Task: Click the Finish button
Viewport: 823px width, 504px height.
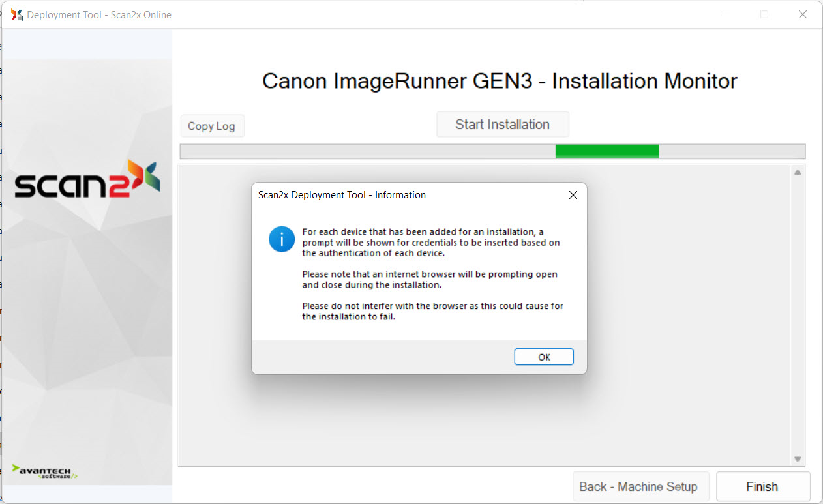Action: [762, 486]
